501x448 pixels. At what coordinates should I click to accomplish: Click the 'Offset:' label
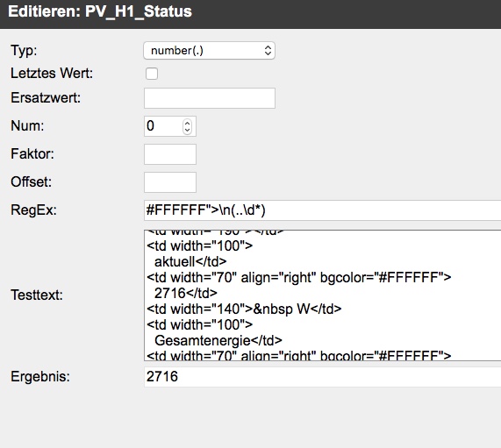32,182
